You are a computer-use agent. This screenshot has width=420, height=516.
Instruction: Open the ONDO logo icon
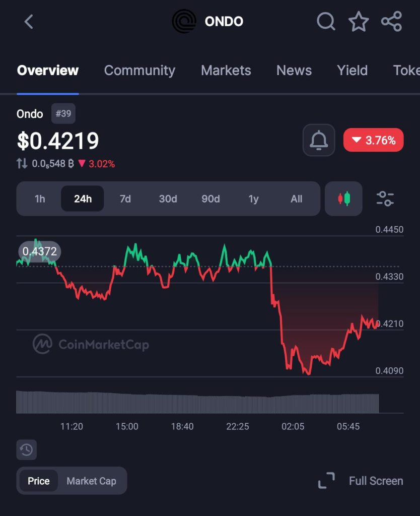pyautogui.click(x=184, y=22)
